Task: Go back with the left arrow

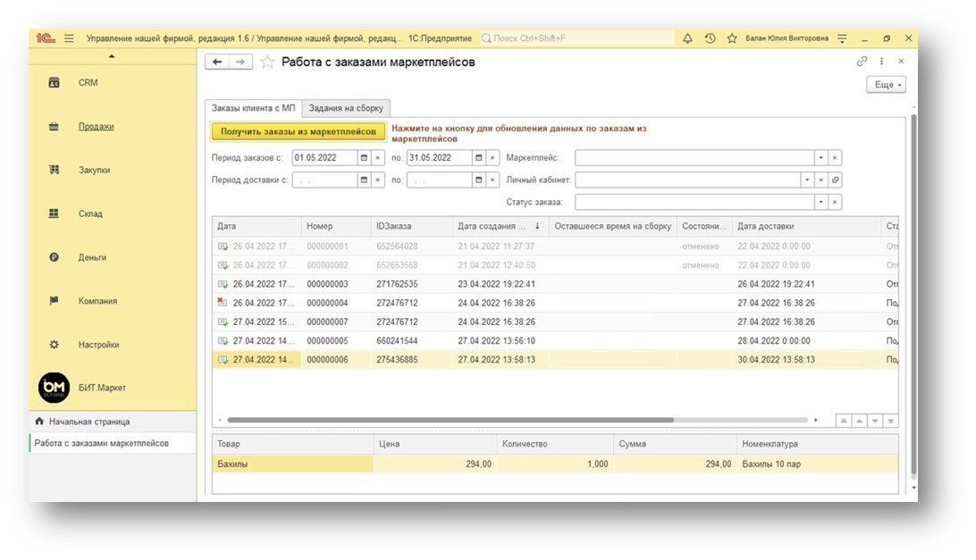Action: [217, 62]
